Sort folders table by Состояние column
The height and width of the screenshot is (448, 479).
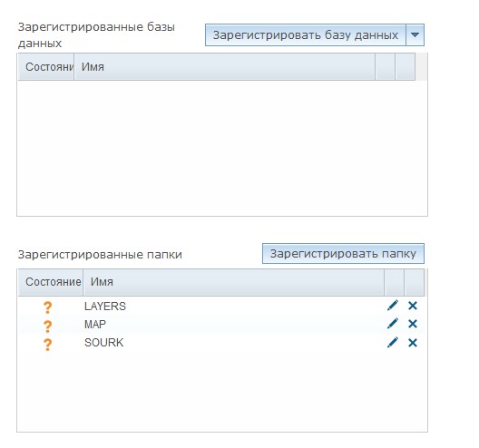coord(51,282)
